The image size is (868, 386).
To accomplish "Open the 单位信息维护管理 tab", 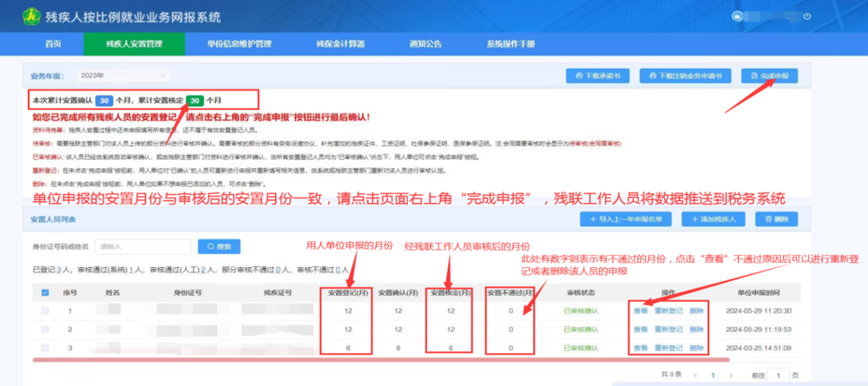I will tap(240, 44).
